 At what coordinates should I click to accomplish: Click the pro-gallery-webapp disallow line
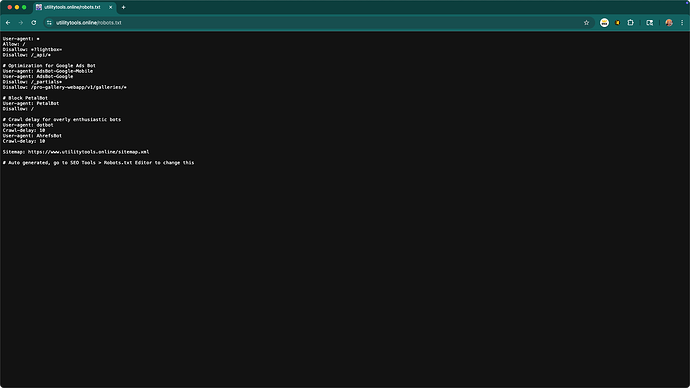[x=65, y=87]
